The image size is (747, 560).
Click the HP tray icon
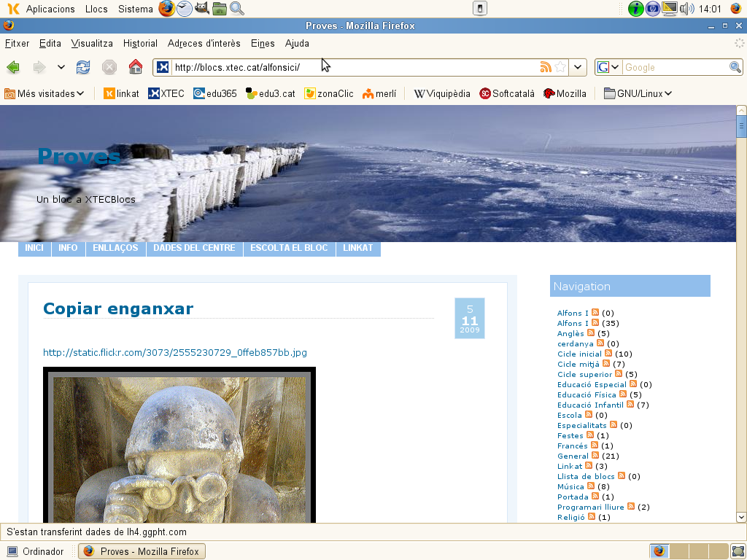(653, 9)
